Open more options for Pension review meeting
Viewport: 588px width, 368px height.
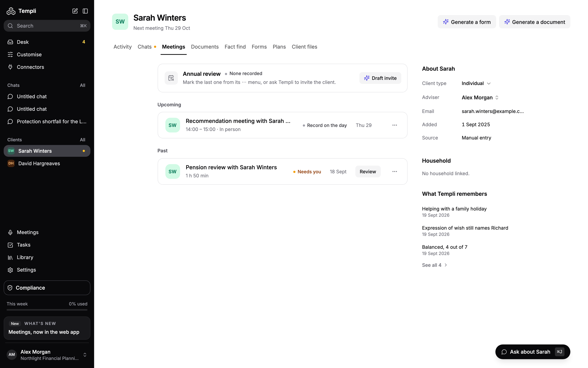click(395, 172)
